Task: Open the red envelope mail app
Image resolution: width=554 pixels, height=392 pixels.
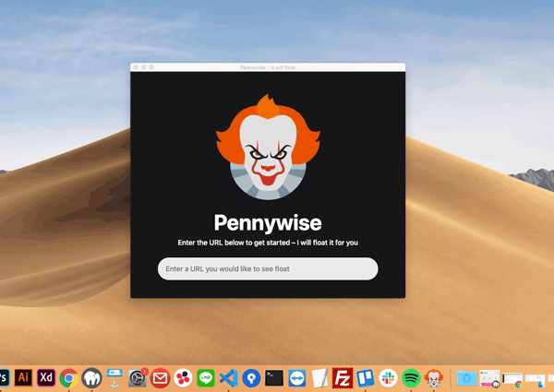Action: pyautogui.click(x=161, y=378)
